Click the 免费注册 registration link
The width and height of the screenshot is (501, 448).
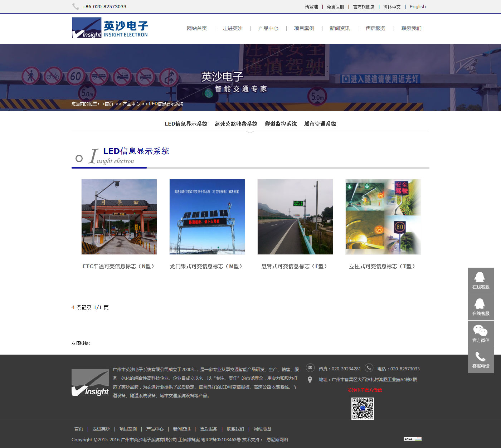pyautogui.click(x=335, y=7)
